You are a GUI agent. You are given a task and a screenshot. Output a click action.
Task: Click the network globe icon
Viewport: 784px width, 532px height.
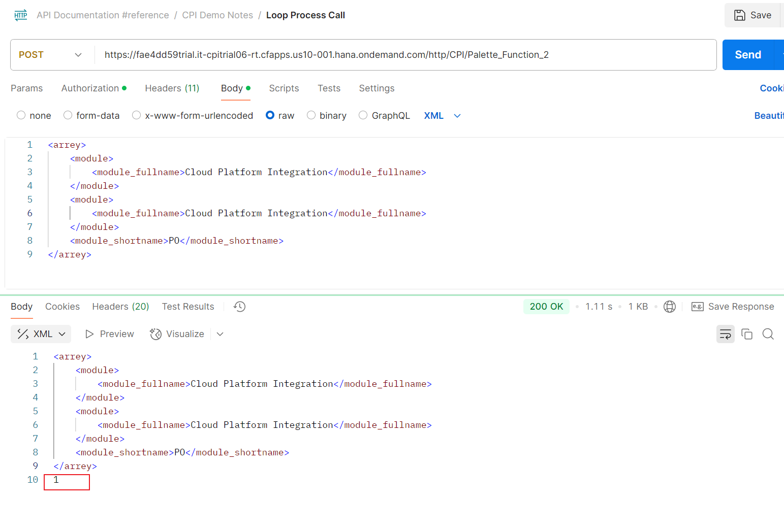pos(670,307)
